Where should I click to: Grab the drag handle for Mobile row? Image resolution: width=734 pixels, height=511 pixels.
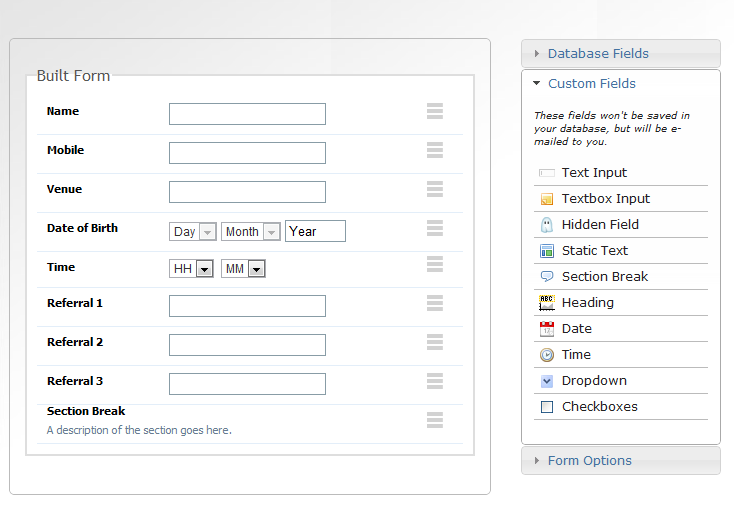pos(434,150)
